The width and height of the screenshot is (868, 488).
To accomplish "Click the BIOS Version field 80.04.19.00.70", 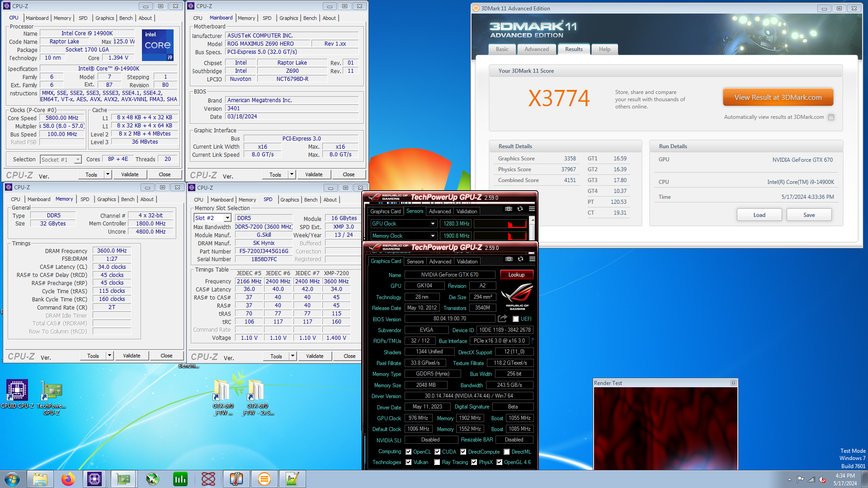I will tap(449, 319).
